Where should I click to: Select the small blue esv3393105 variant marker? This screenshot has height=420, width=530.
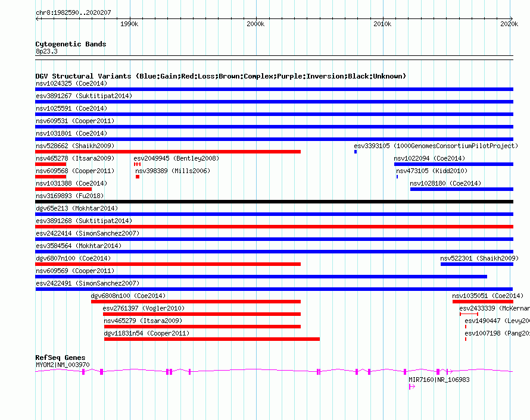(356, 152)
